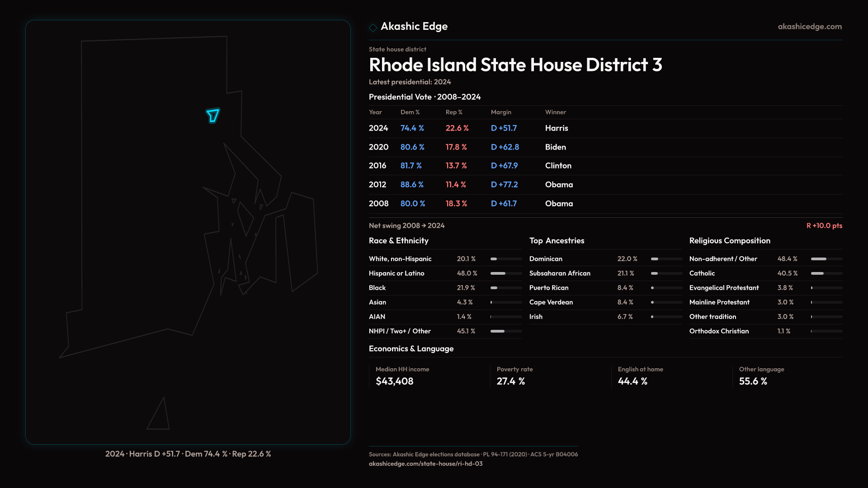
Task: Click the Margin column header
Action: (x=501, y=112)
